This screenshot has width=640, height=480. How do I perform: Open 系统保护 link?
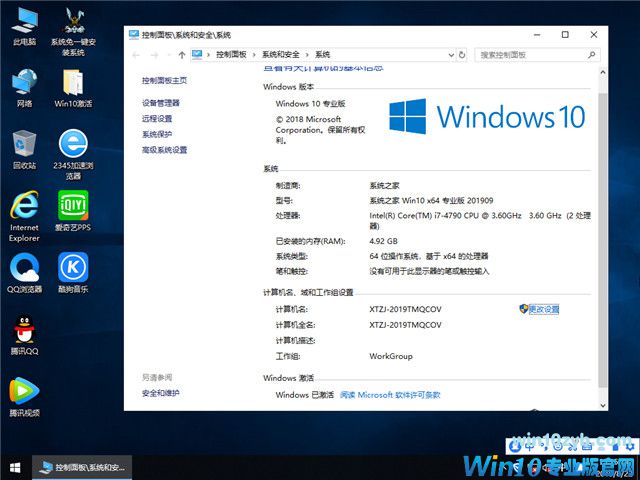tap(157, 134)
